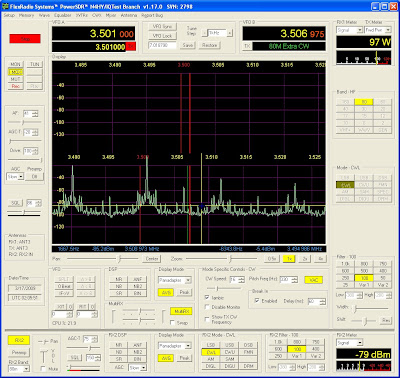Screen dimensions: 400x378
Task: Open the Memory menu
Action: pos(26,15)
